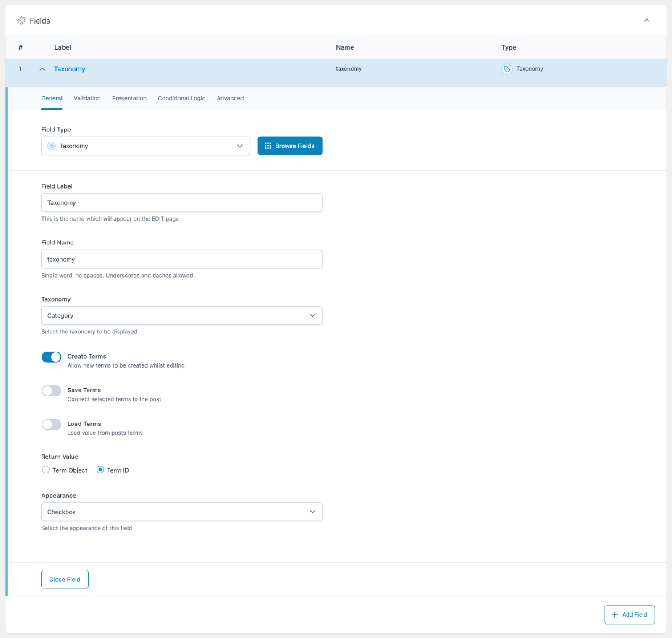This screenshot has width=672, height=638.
Task: Click the puzzle icon beside Fields heading
Action: (x=21, y=20)
